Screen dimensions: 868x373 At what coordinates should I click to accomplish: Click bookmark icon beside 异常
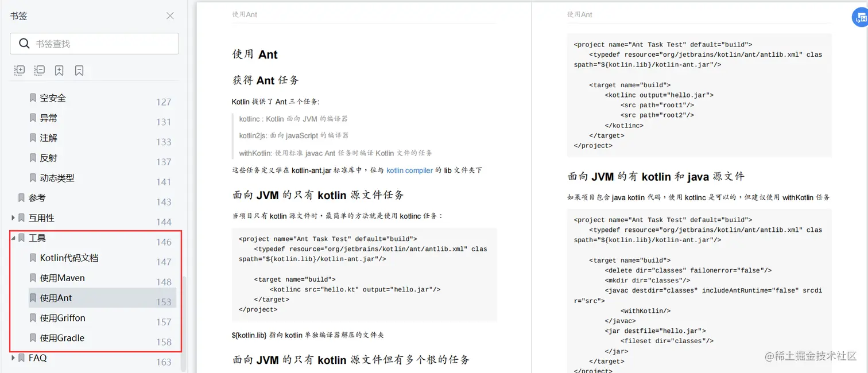tap(33, 118)
